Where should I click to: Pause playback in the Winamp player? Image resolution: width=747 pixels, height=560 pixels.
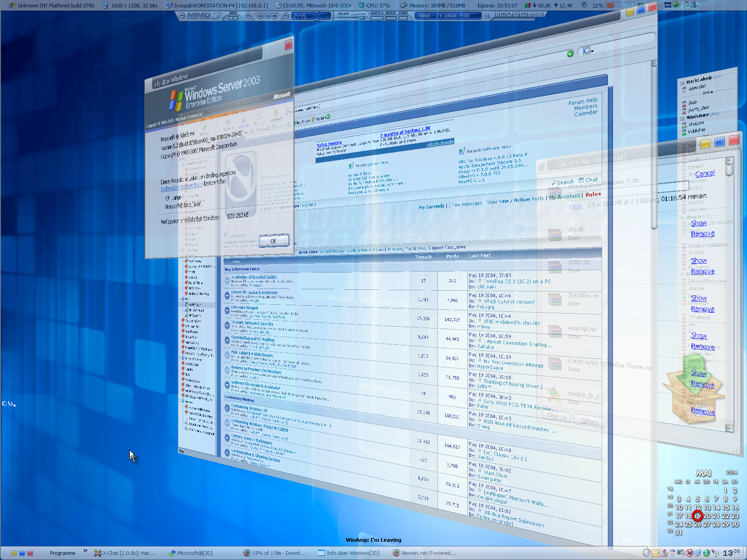click(x=268, y=16)
